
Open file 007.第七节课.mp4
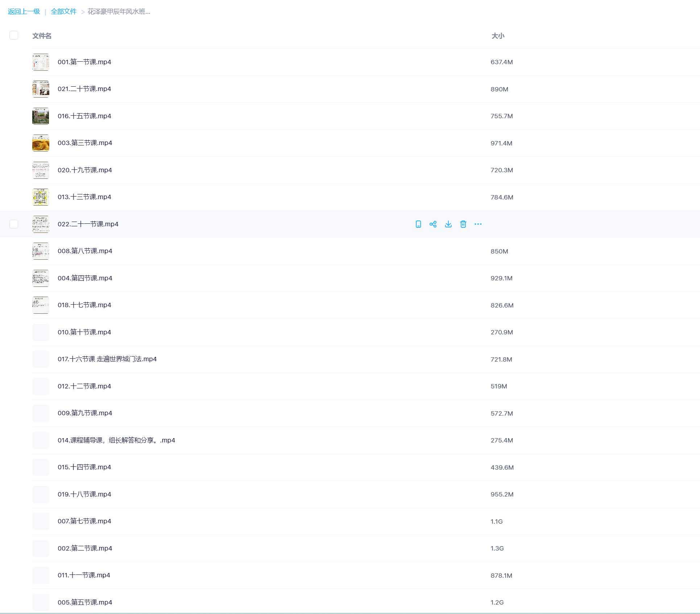point(84,521)
